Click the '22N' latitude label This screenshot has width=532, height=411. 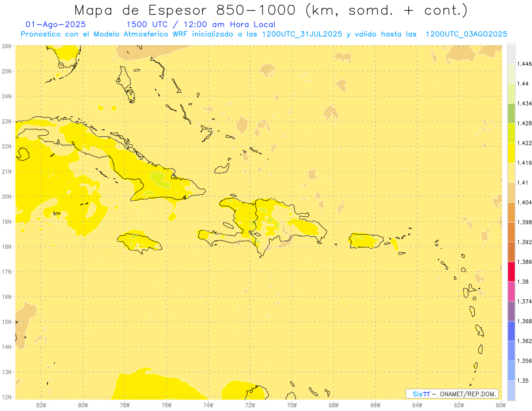pos(7,146)
